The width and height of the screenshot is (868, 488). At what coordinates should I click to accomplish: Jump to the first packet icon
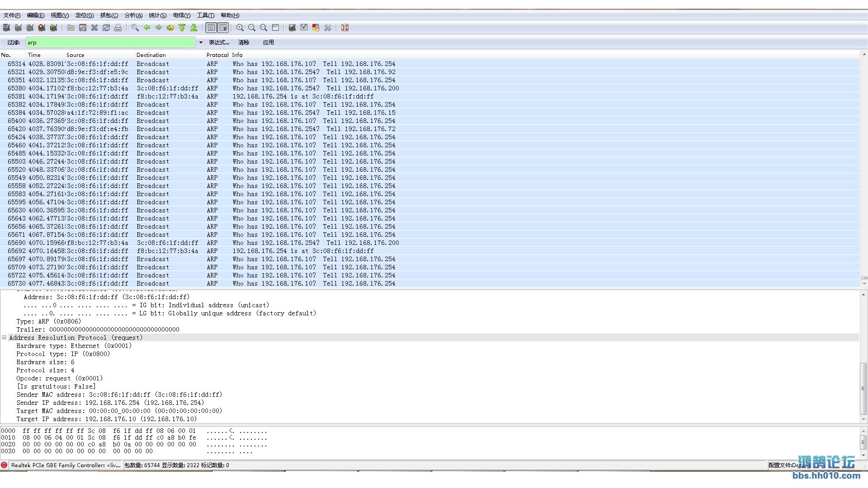(x=182, y=28)
